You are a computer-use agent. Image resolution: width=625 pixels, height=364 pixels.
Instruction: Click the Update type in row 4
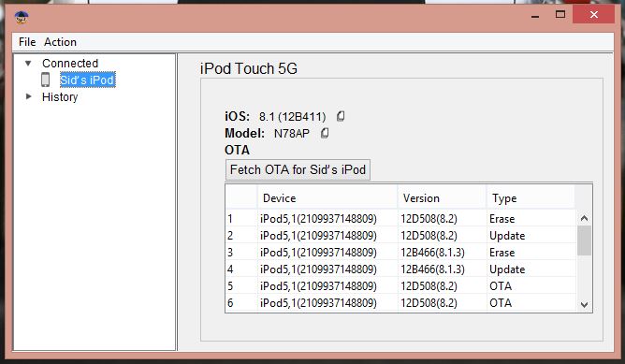point(531,269)
